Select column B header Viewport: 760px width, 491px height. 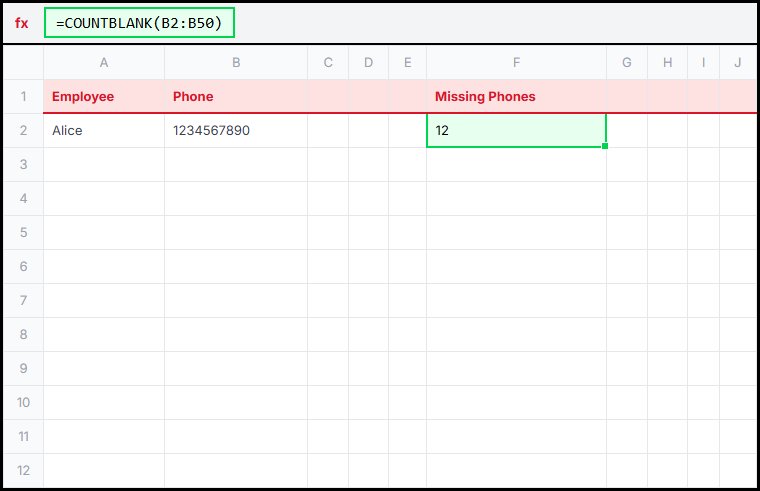click(236, 63)
